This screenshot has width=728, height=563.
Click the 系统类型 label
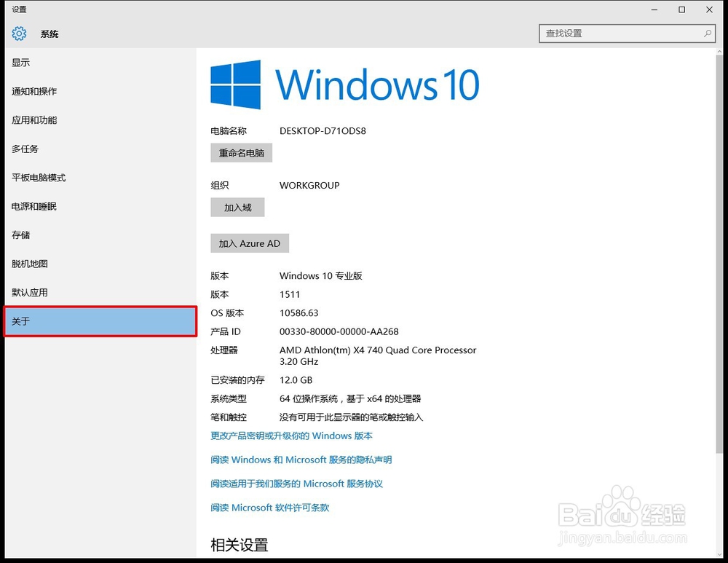tap(229, 398)
